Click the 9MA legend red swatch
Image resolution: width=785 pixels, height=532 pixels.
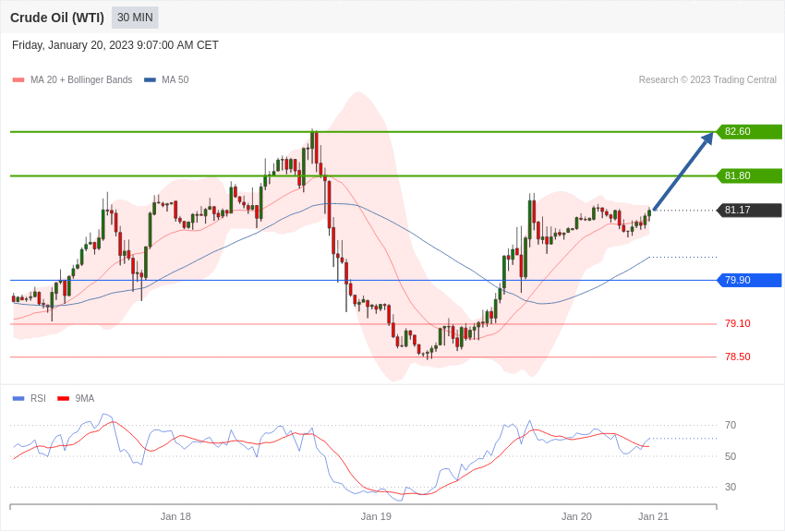click(x=63, y=398)
